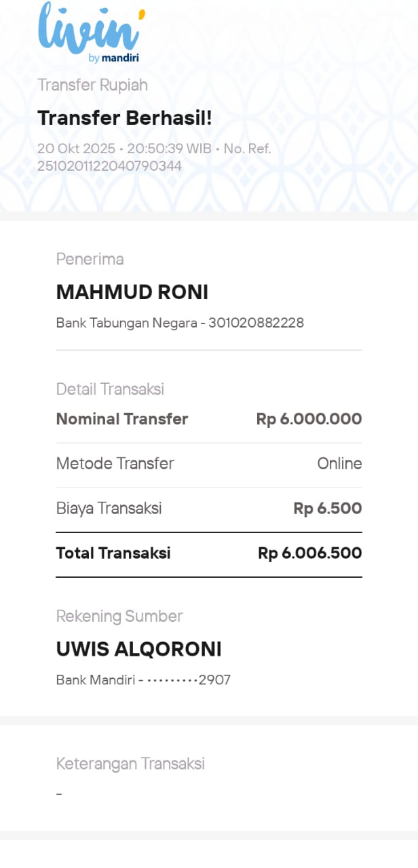This screenshot has width=418, height=868.
Task: Click the empty transaction note dash
Action: tap(58, 793)
